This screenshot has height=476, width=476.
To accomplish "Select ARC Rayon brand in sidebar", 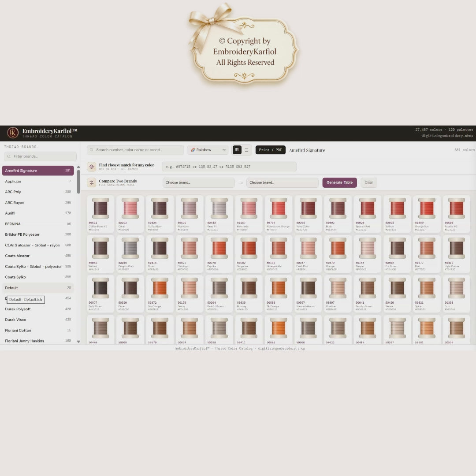I will 38,202.
